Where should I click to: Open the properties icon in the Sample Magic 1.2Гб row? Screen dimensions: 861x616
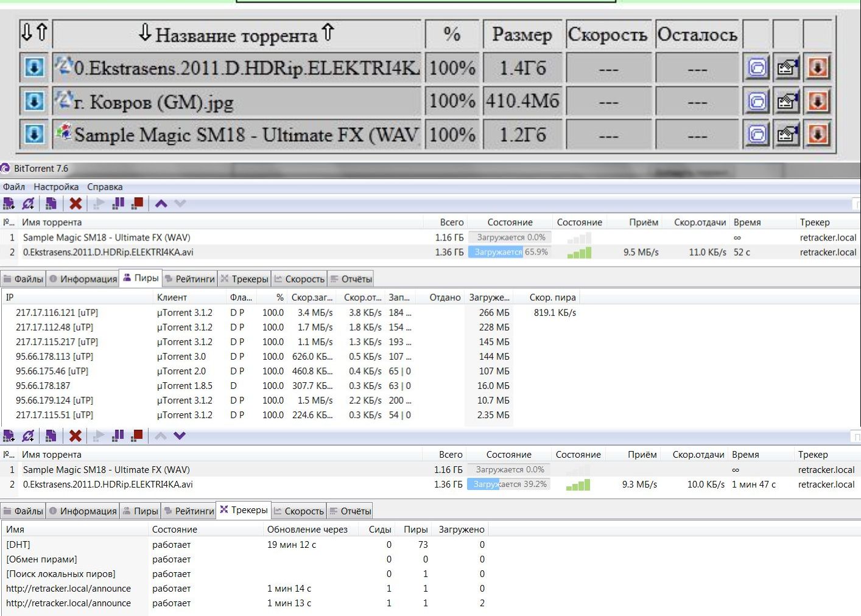(787, 134)
